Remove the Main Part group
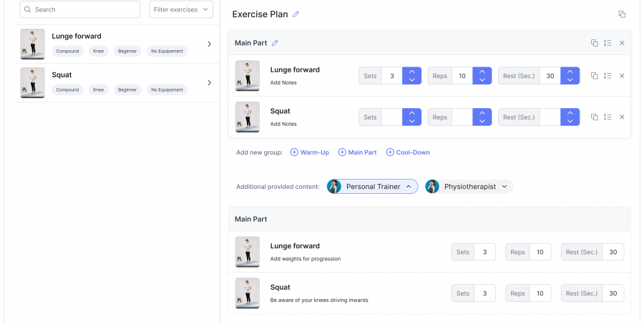 point(622,43)
